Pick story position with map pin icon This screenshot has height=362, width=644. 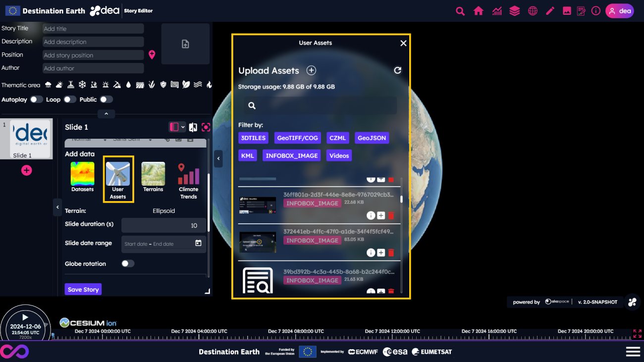click(152, 55)
